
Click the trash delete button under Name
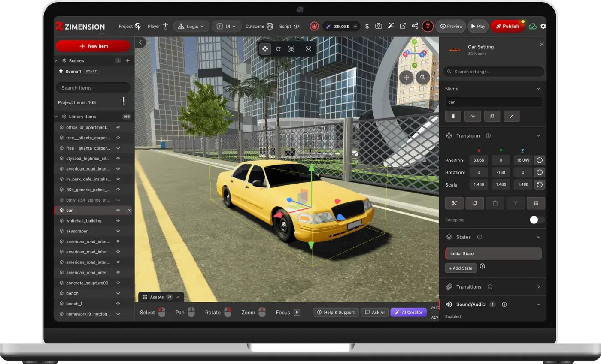pos(453,116)
